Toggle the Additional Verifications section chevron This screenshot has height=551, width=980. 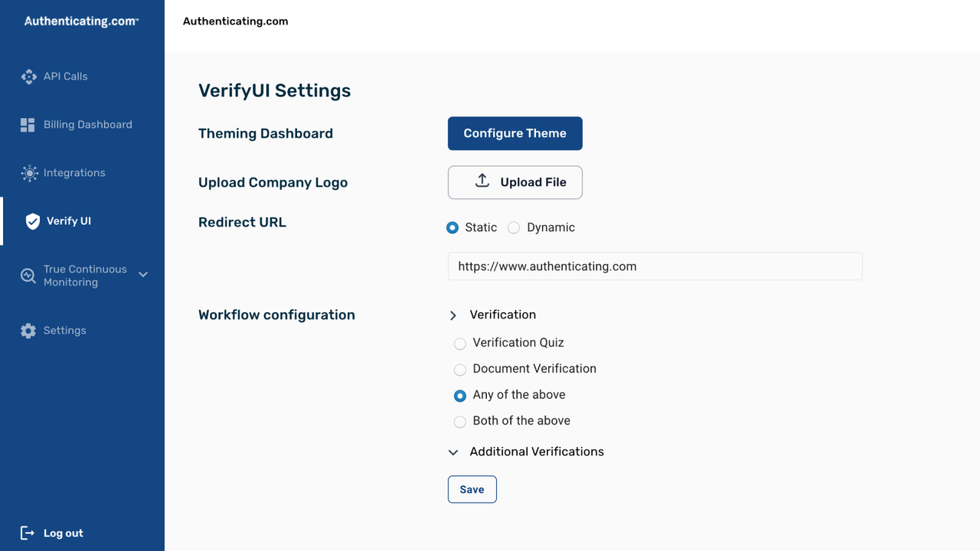coord(453,452)
